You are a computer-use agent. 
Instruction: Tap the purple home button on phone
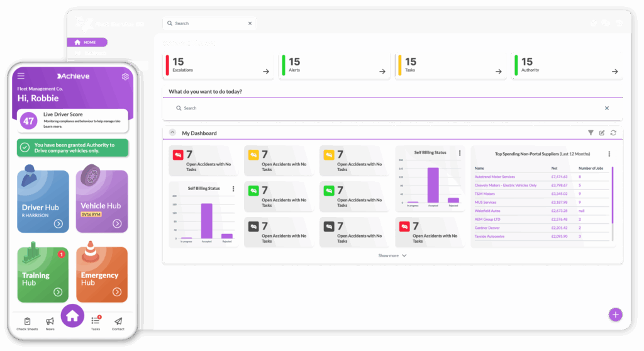pos(72,315)
